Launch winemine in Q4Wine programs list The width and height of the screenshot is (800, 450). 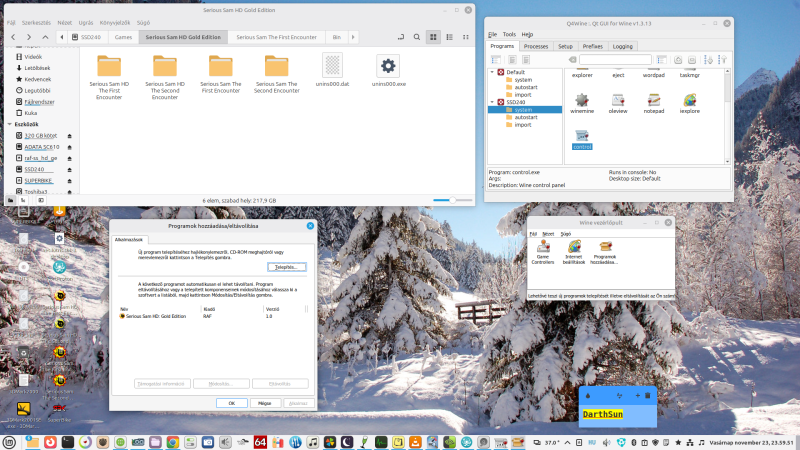pos(582,104)
